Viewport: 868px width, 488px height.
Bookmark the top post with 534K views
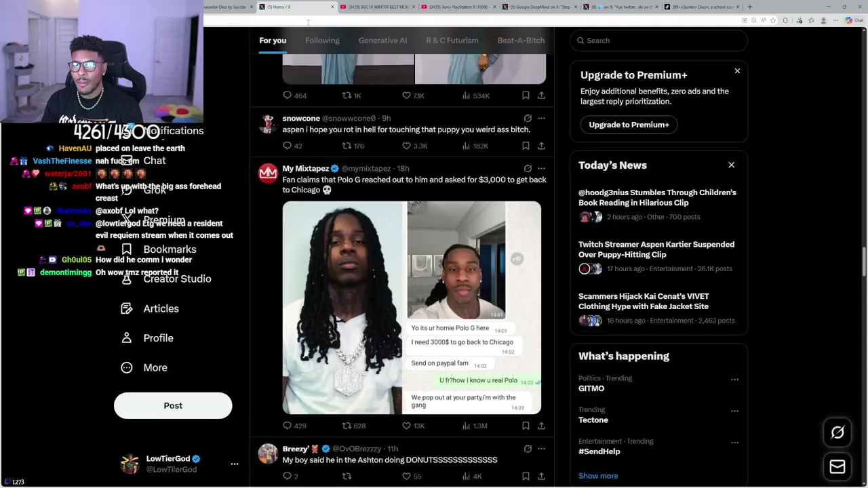click(526, 96)
